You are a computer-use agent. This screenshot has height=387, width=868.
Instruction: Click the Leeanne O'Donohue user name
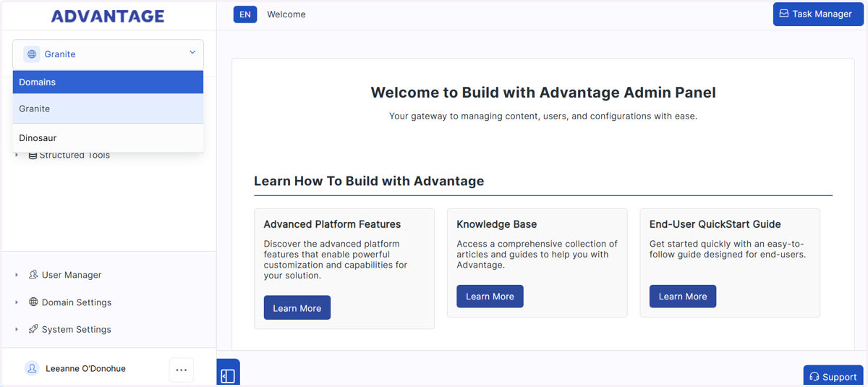(x=85, y=368)
